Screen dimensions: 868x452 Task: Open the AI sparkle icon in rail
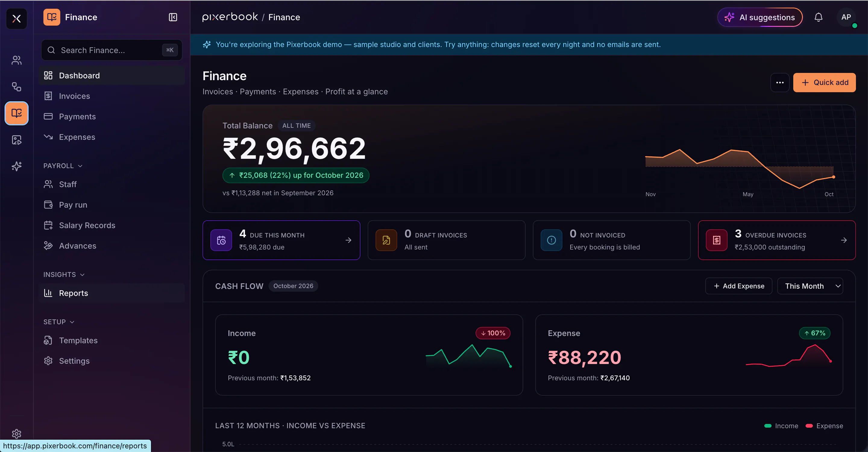coord(17,166)
